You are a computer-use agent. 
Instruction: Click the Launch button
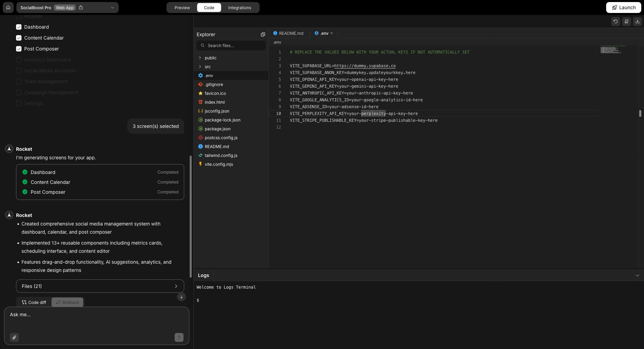pos(623,7)
